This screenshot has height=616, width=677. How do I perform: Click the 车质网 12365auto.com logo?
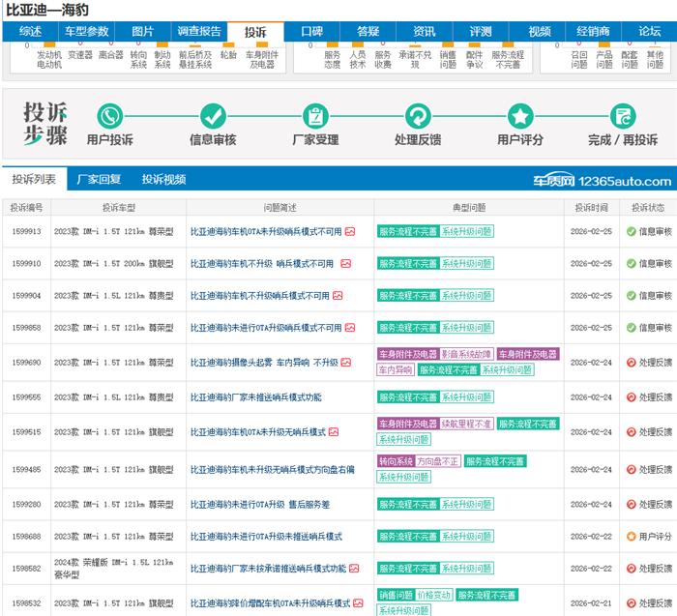[x=601, y=181]
